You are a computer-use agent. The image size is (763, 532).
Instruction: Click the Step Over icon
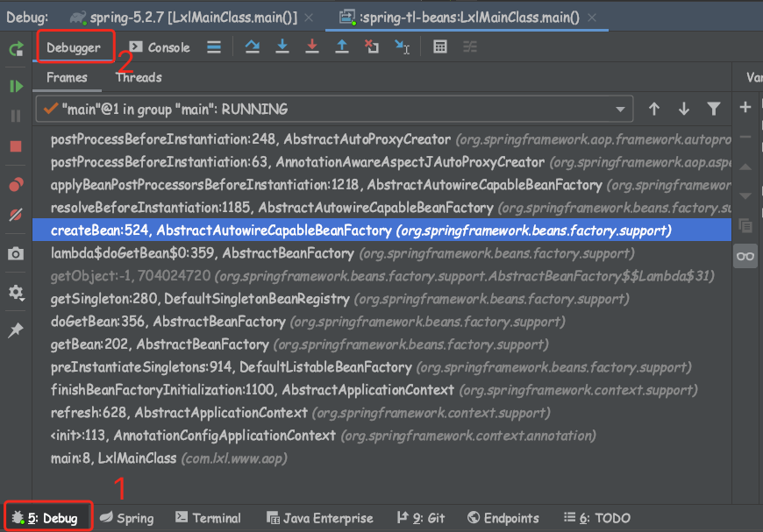coord(253,47)
